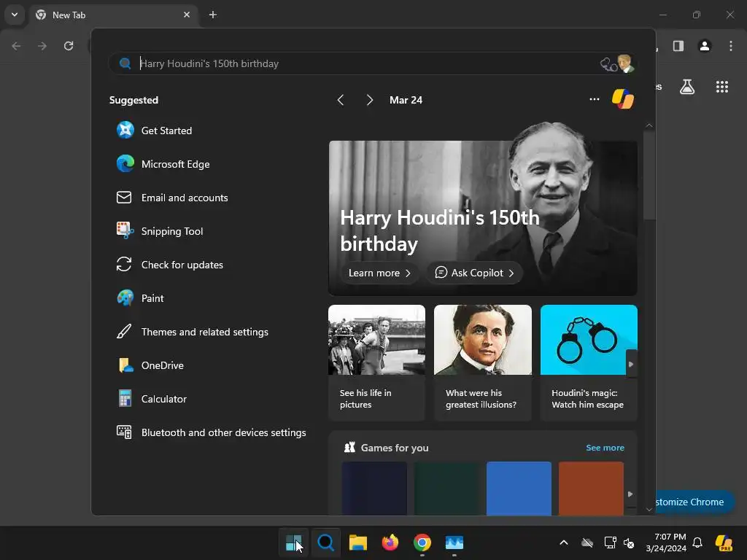Open a new Chrome tab

pos(213,15)
